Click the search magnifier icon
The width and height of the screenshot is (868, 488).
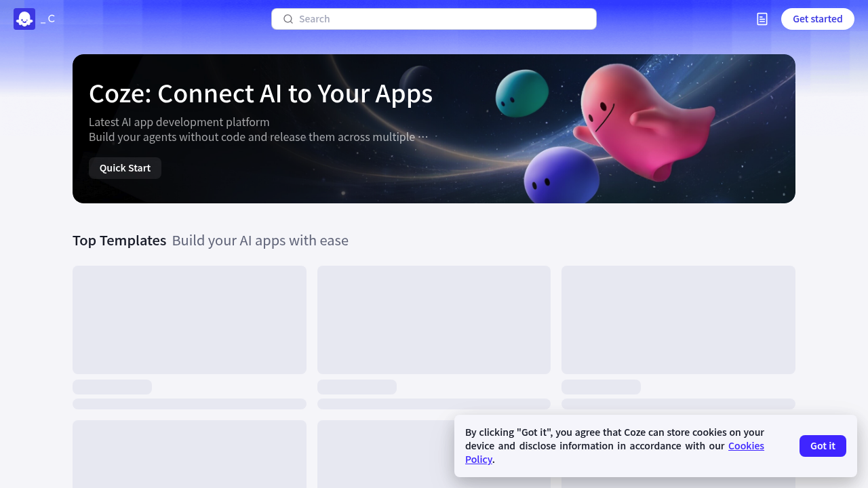click(x=288, y=19)
